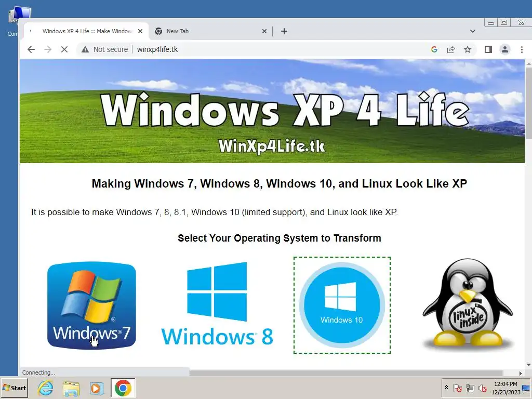Click the 'Select Your Operating System to Transform' heading
Screen dimensions: 532x399
pyautogui.click(x=279, y=238)
